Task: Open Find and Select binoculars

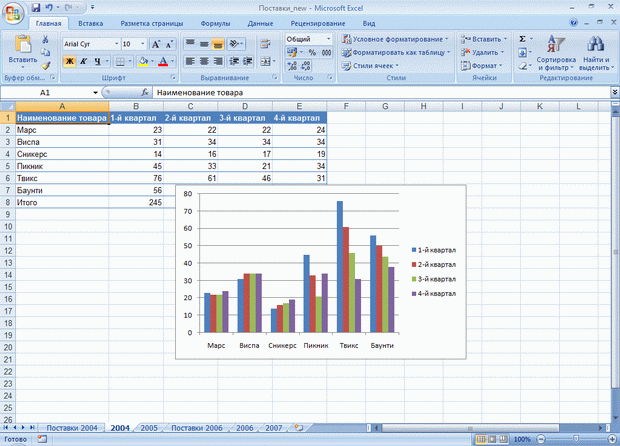Action: pos(595,53)
